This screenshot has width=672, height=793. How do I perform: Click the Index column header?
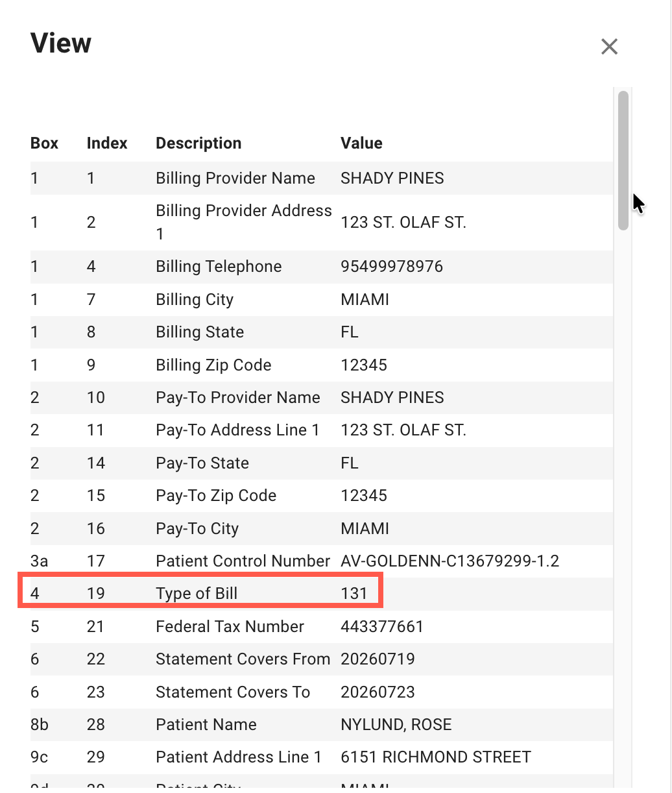(x=107, y=143)
